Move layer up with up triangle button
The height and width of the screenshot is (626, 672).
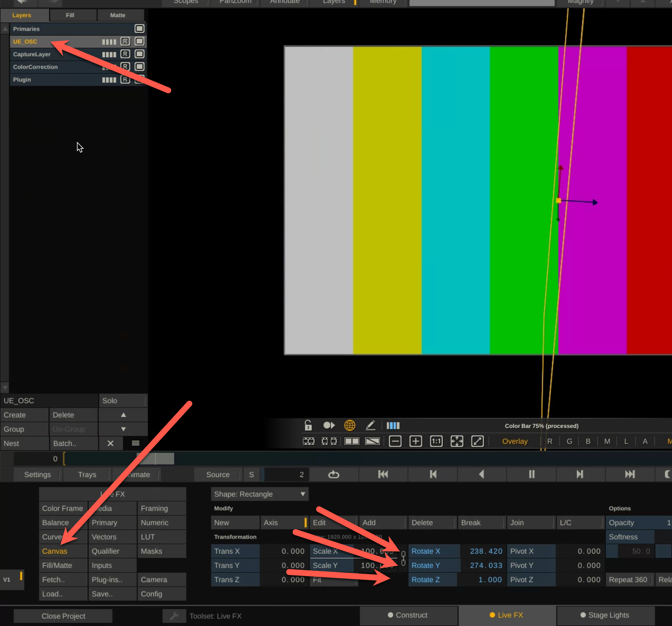123,414
